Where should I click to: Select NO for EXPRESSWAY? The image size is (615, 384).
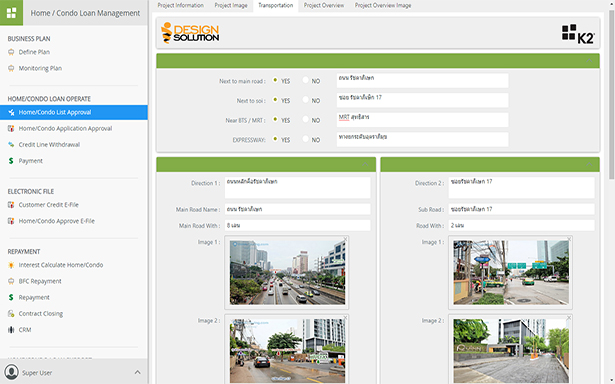click(306, 139)
